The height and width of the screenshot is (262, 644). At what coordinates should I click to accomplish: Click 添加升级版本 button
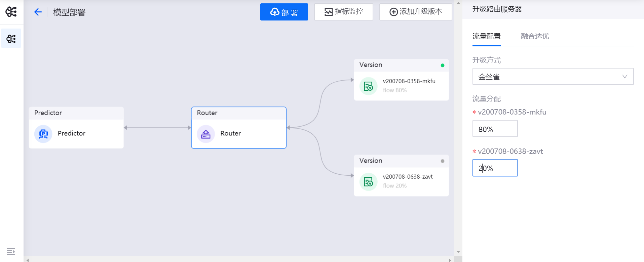tap(415, 12)
